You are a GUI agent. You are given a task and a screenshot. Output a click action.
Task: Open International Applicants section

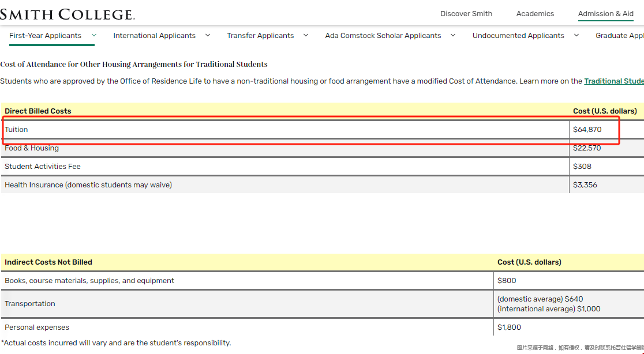pos(155,36)
